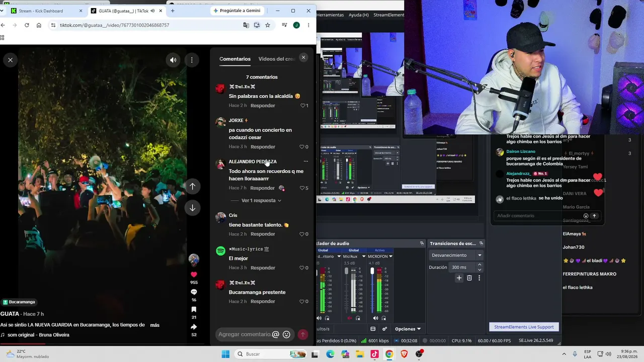Open the emoji picker in comment box

(x=286, y=334)
